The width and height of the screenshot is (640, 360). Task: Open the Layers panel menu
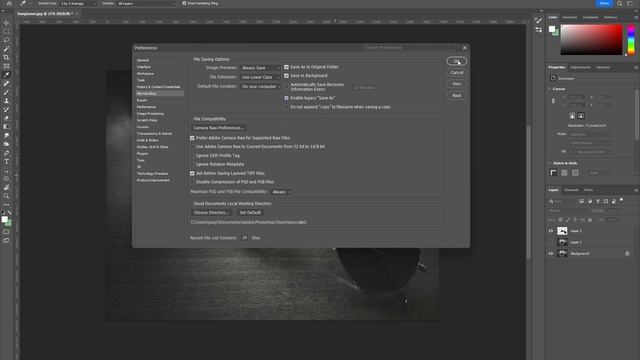[x=636, y=190]
